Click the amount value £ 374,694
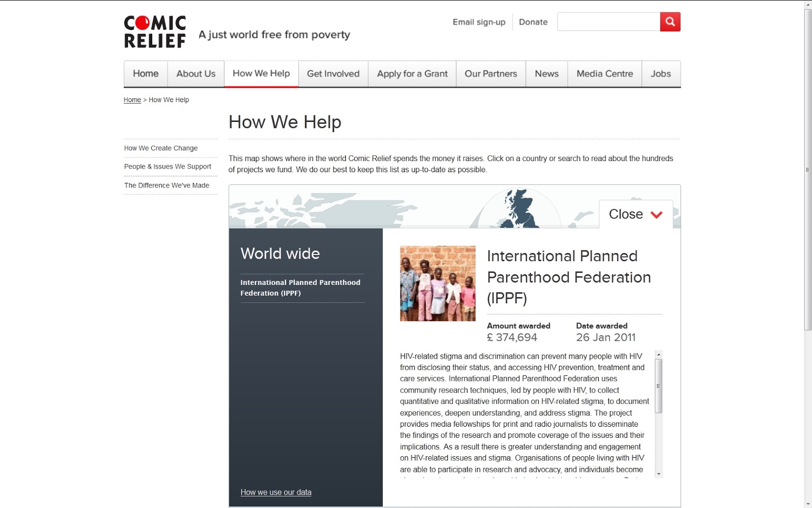Screen dimensions: 812x508 point(512,337)
